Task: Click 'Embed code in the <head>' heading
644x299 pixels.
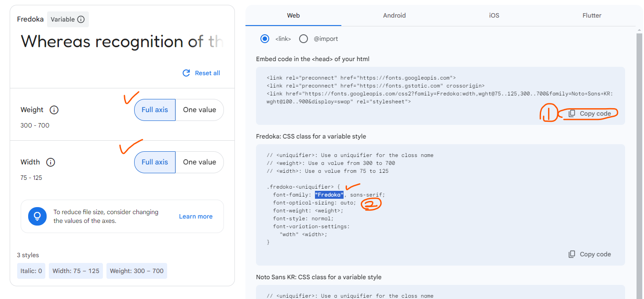Action: pyautogui.click(x=313, y=59)
